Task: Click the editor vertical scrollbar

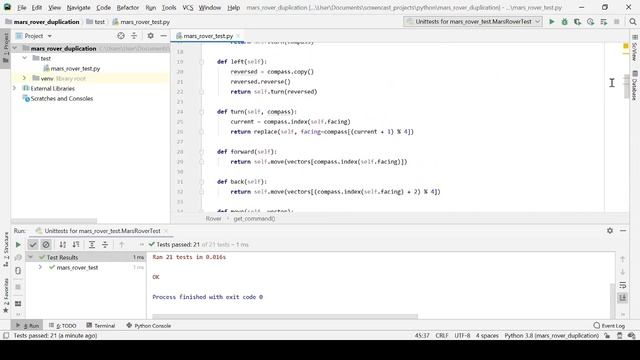Action: point(626,86)
